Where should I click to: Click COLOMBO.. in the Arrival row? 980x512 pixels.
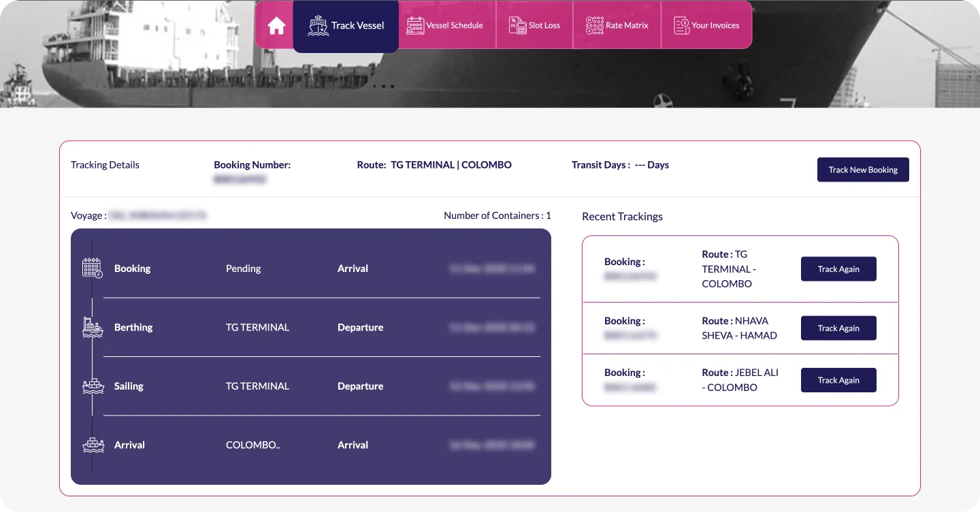[x=253, y=445]
